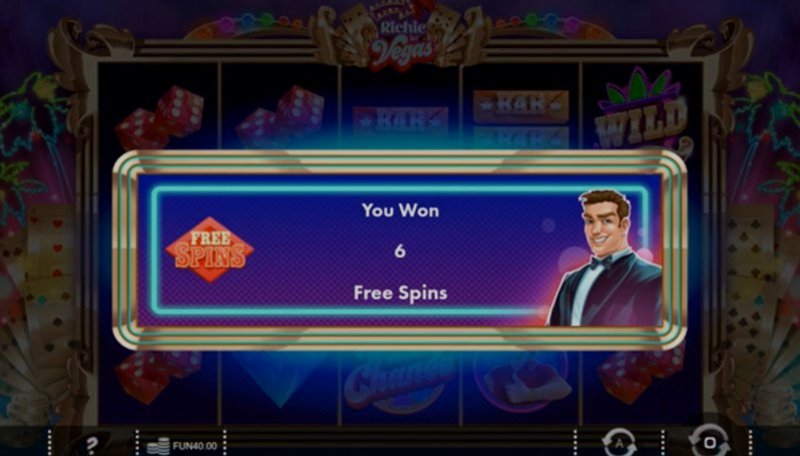The width and height of the screenshot is (800, 456).
Task: Click the red dice at bottom of first reel
Action: 158,376
